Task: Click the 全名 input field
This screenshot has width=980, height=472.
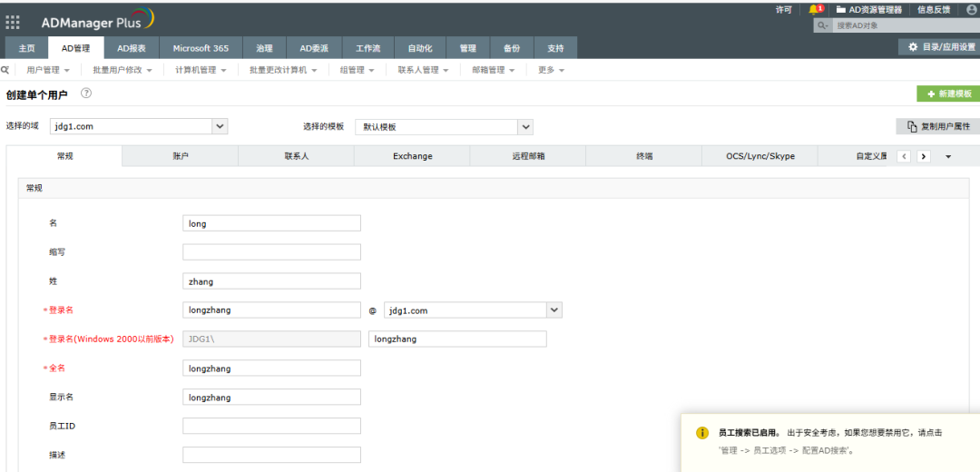Action: click(x=272, y=369)
